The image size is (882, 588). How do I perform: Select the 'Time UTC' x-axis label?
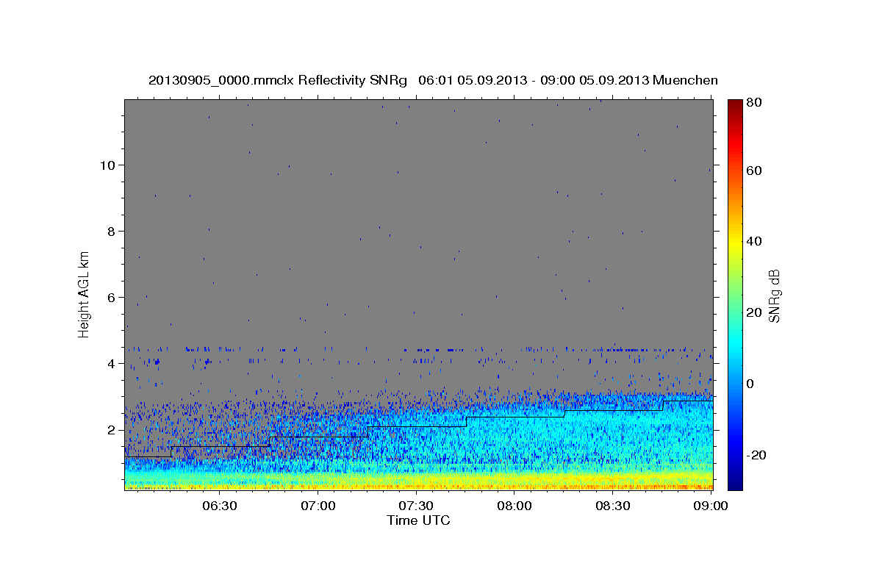418,520
